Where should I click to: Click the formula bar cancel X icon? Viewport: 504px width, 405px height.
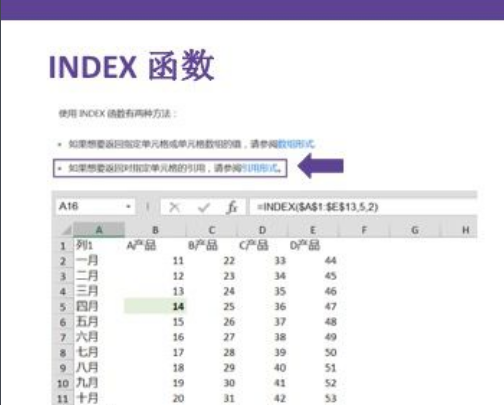point(174,207)
